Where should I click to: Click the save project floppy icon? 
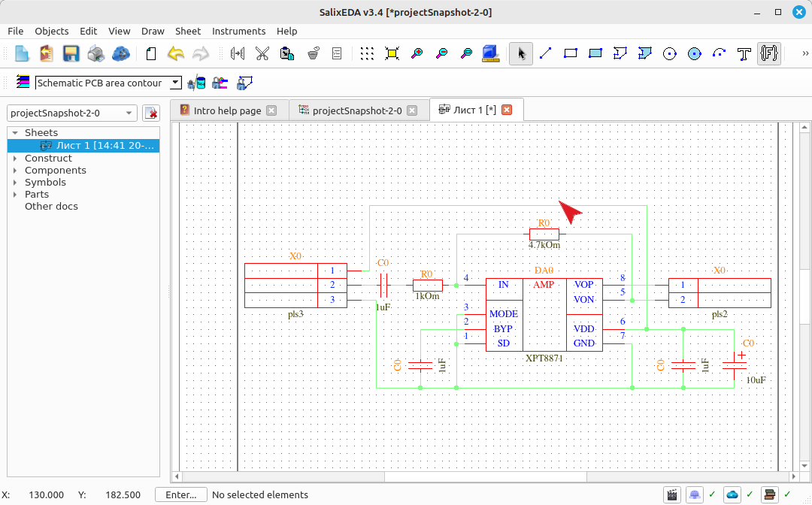pos(71,53)
